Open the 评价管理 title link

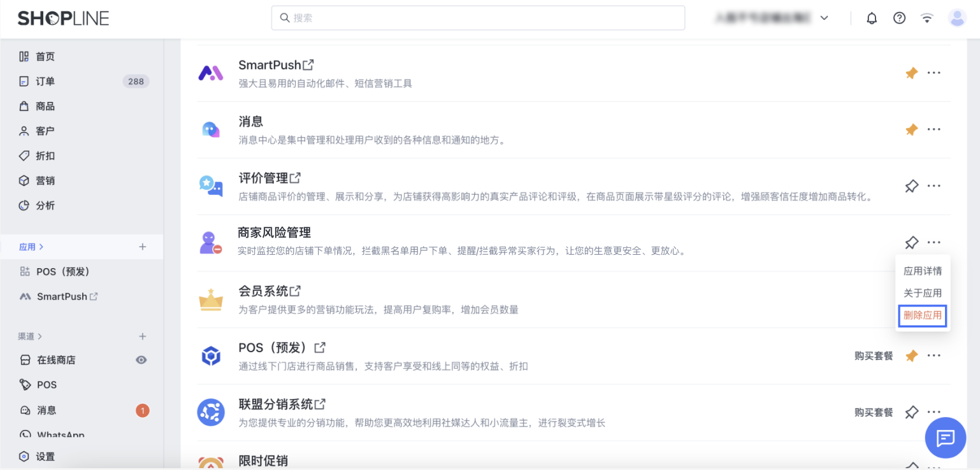click(270, 178)
